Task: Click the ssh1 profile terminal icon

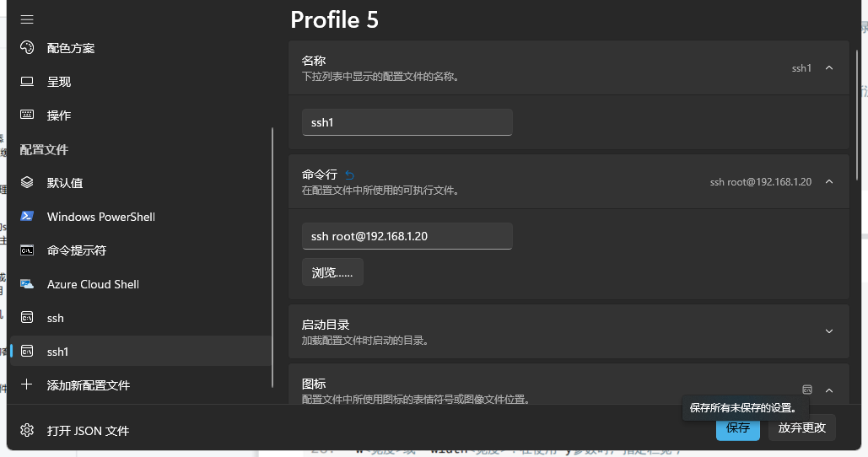Action: (x=27, y=352)
